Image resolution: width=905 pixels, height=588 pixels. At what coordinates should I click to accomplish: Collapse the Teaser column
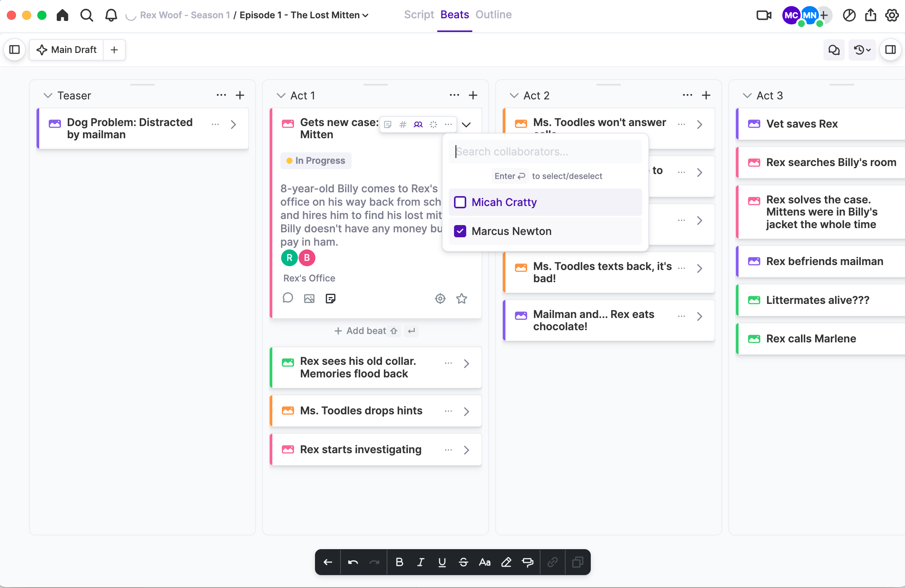click(x=48, y=96)
